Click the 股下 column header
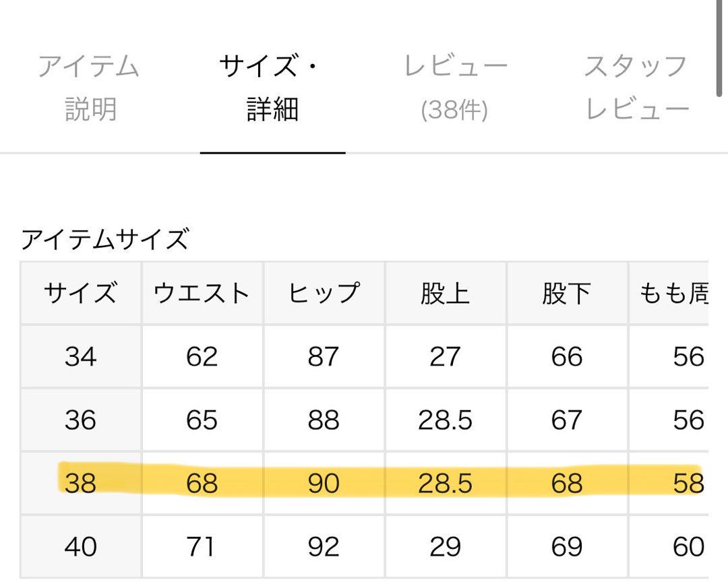 [x=568, y=293]
